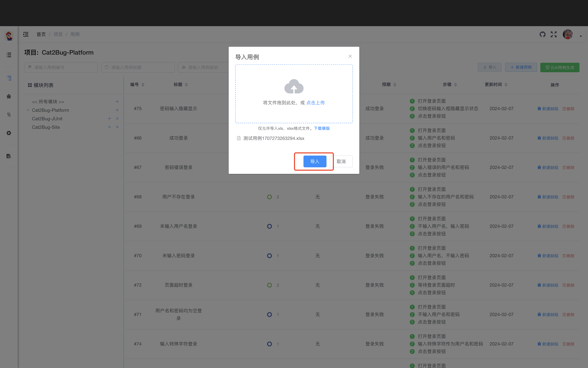Viewport: 588px width, 368px height.
Task: Click the title 用户不存在登录
Action: coord(179,197)
